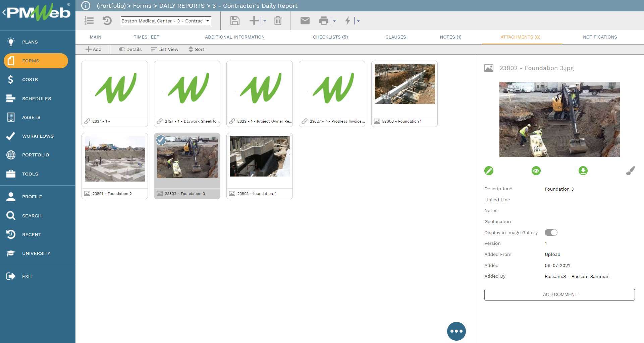
Task: Open the Timesheet tab
Action: [x=146, y=37]
